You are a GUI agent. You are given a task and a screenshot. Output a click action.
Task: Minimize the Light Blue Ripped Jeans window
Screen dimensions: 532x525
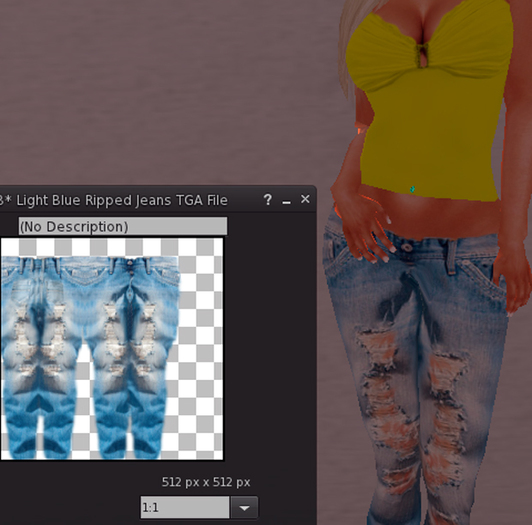tap(286, 202)
